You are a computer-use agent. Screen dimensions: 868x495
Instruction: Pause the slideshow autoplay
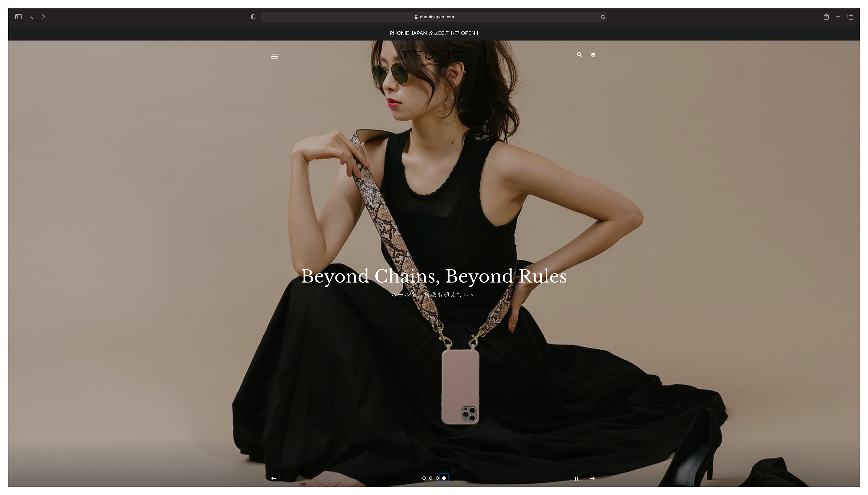pyautogui.click(x=576, y=479)
